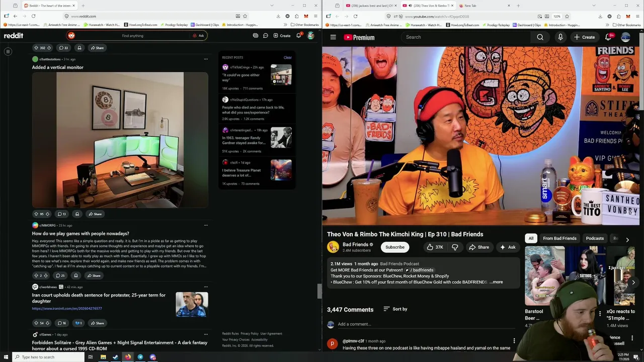Upvote the MMORPG 'How do we play games' post

(36, 276)
